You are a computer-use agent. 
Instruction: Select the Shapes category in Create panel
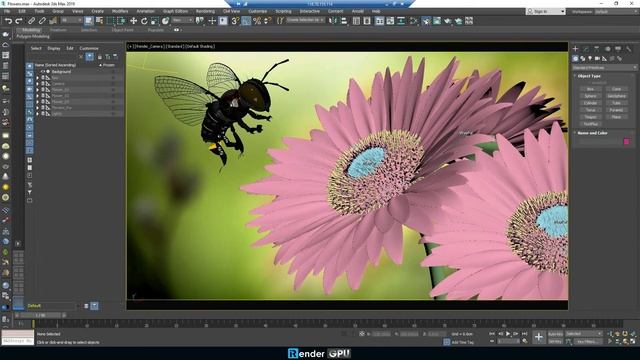point(582,59)
